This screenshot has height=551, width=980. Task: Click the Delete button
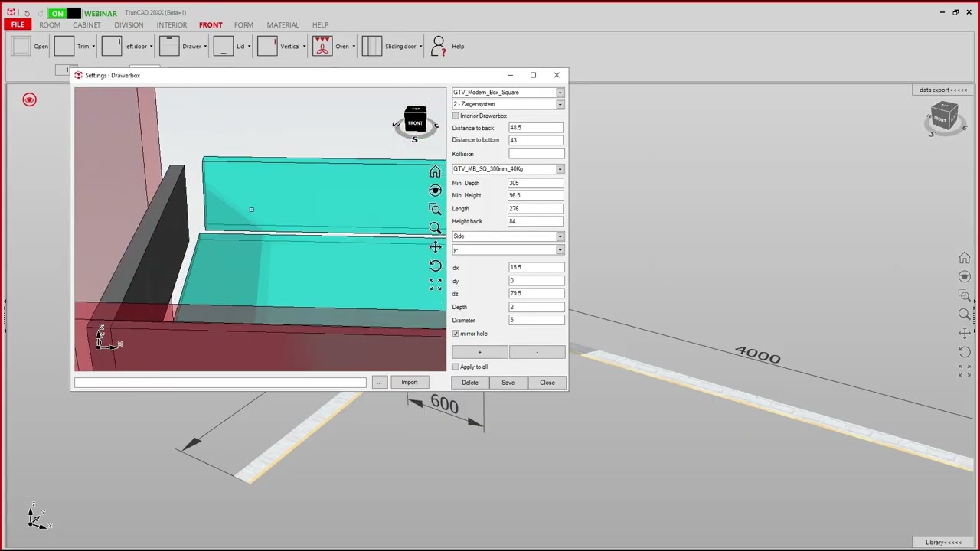[x=470, y=383]
